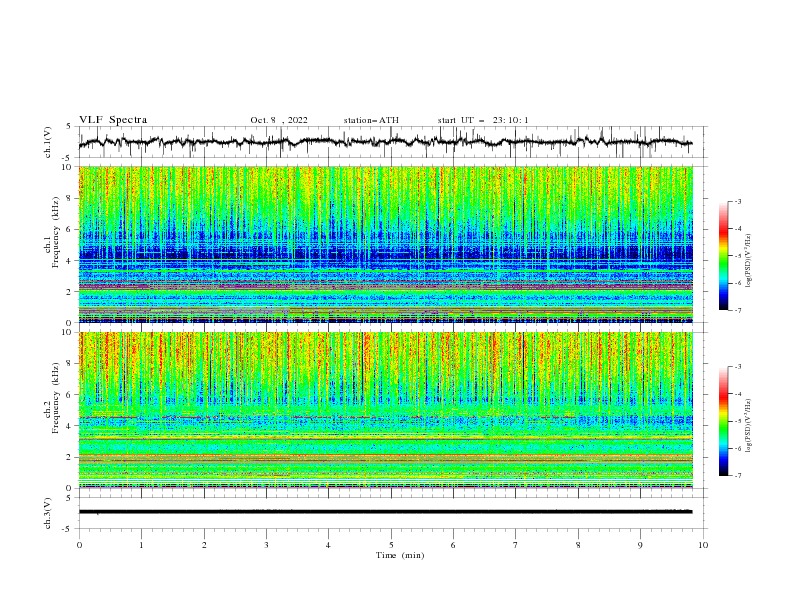Click the time axis tick label "3"
This screenshot has height=612, width=792.
(x=266, y=545)
